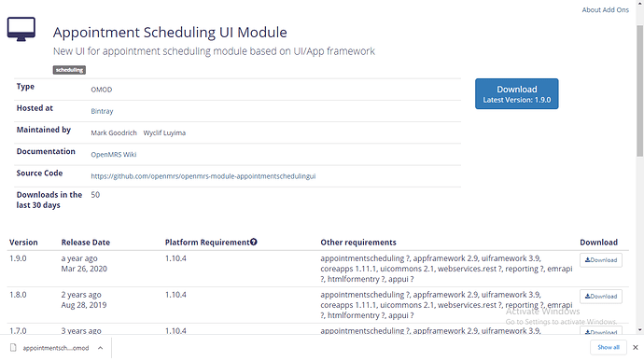Open maintainer Wyclif Luyima link

164,132
